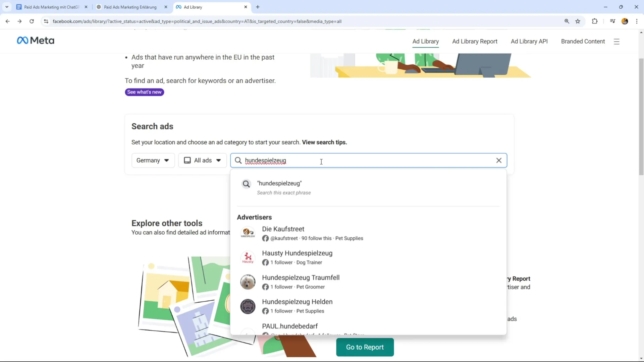Open the Chrome profile avatar
The height and width of the screenshot is (362, 644).
(x=625, y=21)
